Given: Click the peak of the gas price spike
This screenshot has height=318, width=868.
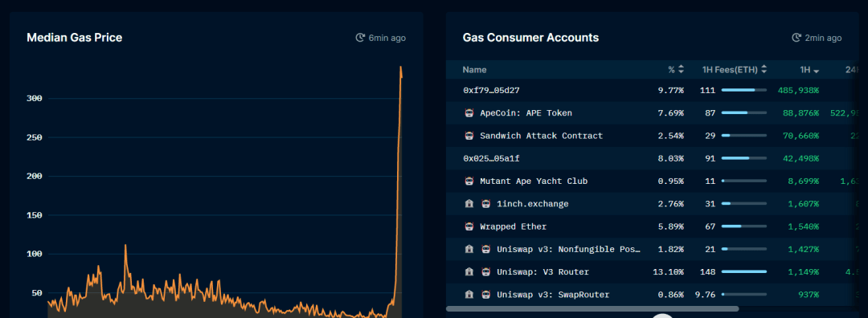Looking at the screenshot, I should click(x=401, y=67).
